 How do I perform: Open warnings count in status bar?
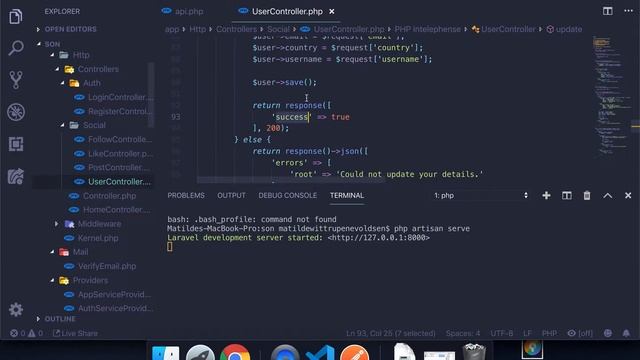pos(35,333)
